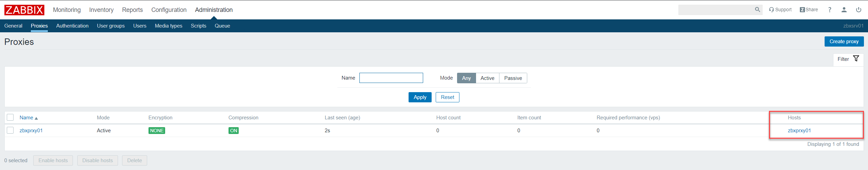Go to the Scripts submenu
Viewport: 868px width, 170px height.
pyautogui.click(x=198, y=26)
